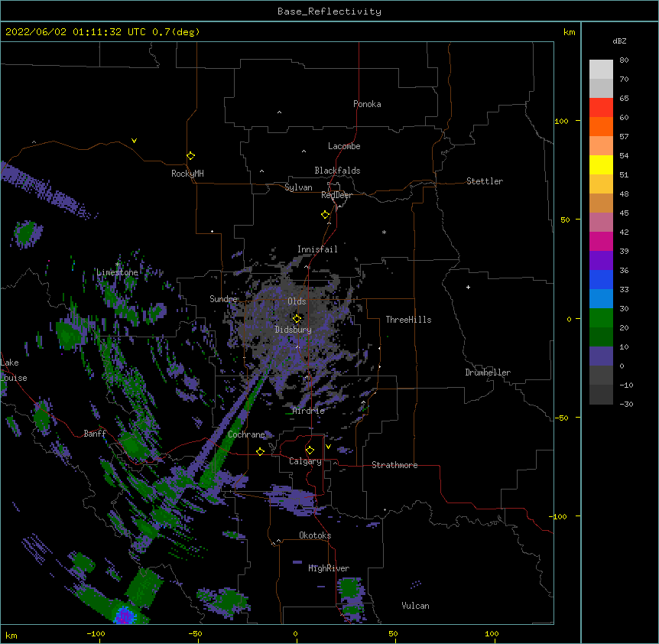Click the Stettler city label
This screenshot has width=659, height=644.
pos(485,181)
